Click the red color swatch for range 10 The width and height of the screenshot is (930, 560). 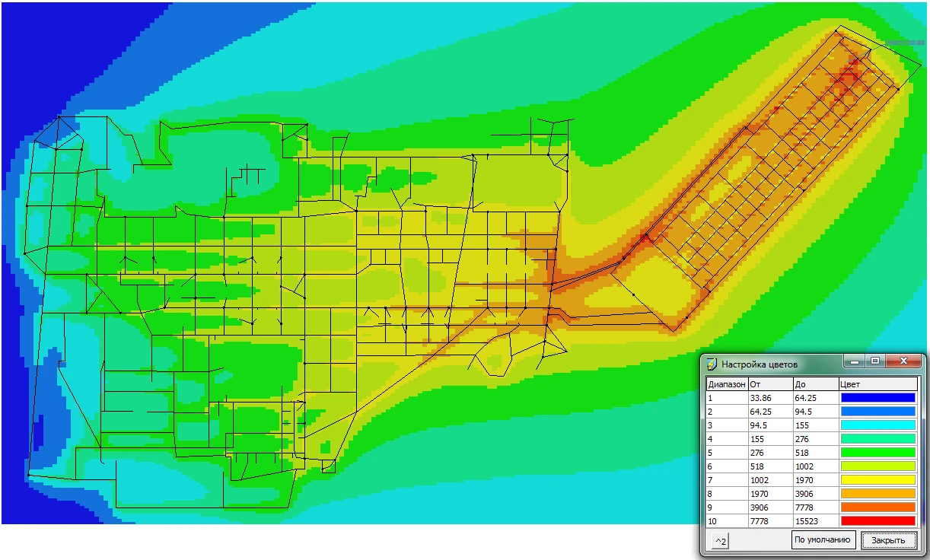click(x=877, y=520)
